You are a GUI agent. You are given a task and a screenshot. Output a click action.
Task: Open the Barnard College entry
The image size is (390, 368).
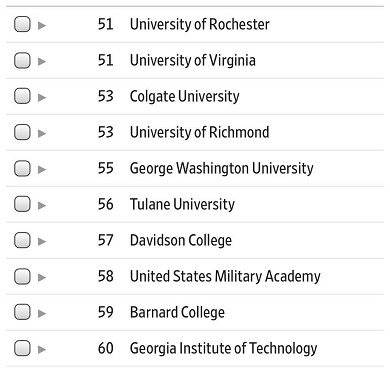click(177, 312)
